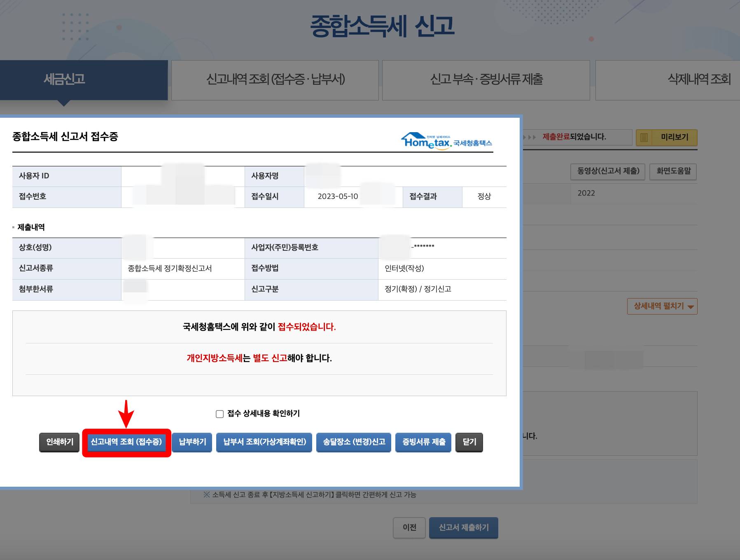This screenshot has width=740, height=560.
Task: Click the 이전 previous button
Action: pos(409,527)
